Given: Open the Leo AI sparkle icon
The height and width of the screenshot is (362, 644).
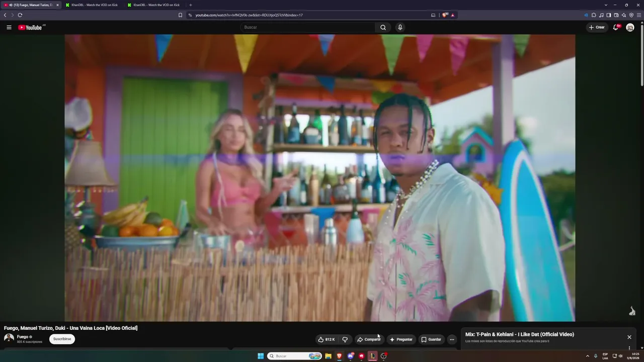Looking at the screenshot, I should [x=624, y=15].
